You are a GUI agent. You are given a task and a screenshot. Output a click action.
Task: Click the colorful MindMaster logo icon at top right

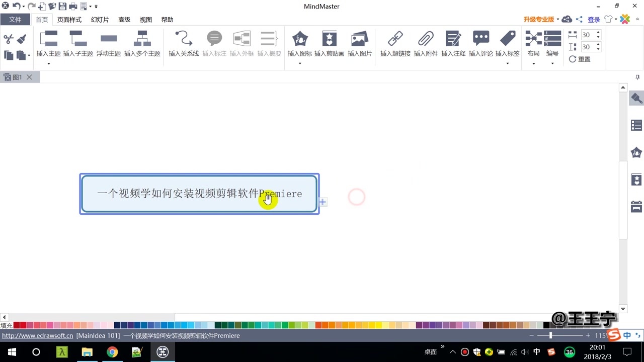point(625,19)
